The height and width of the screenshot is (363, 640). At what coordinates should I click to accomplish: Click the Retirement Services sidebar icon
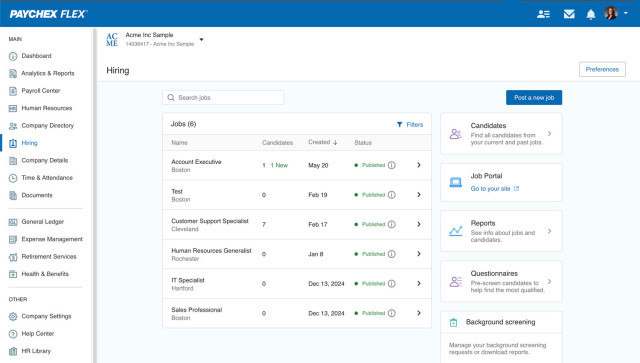(13, 257)
